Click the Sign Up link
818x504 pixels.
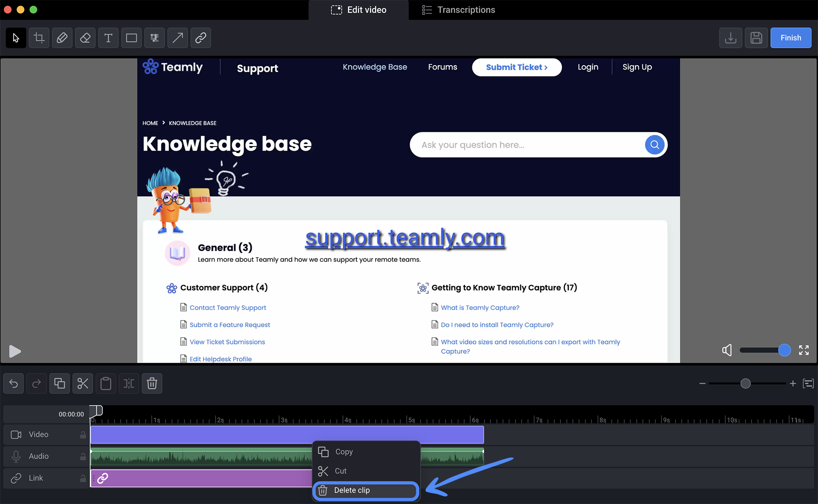[x=637, y=67]
